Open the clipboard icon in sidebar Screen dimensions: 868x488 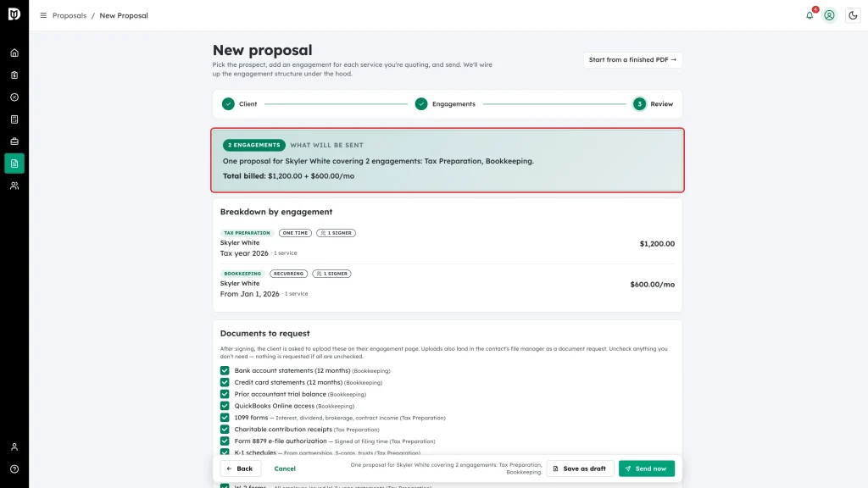click(x=14, y=75)
